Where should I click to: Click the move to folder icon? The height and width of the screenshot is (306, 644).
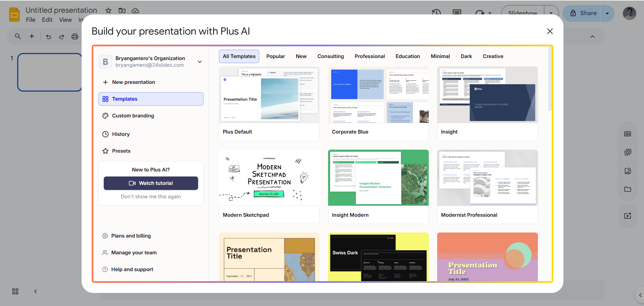[x=122, y=11]
